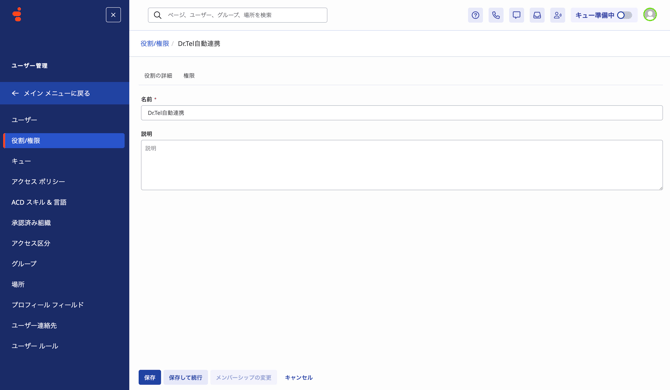670x390 pixels.
Task: Click the 保存して続行 button
Action: tap(185, 378)
